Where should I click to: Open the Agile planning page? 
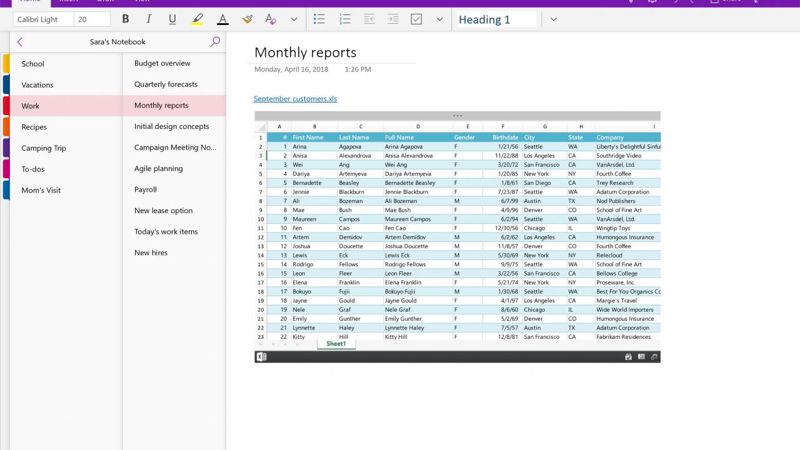[174, 168]
